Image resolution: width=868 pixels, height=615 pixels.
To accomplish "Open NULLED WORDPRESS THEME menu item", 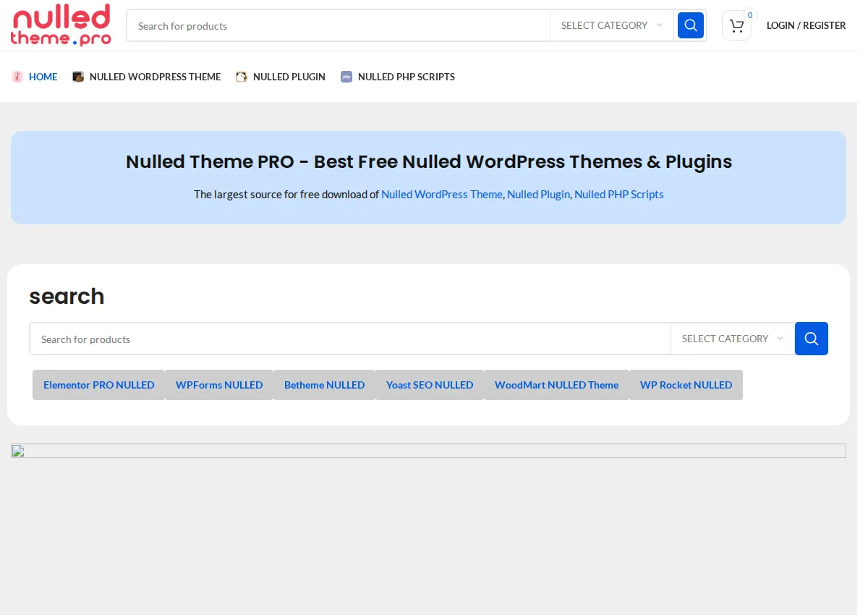I will pos(155,77).
